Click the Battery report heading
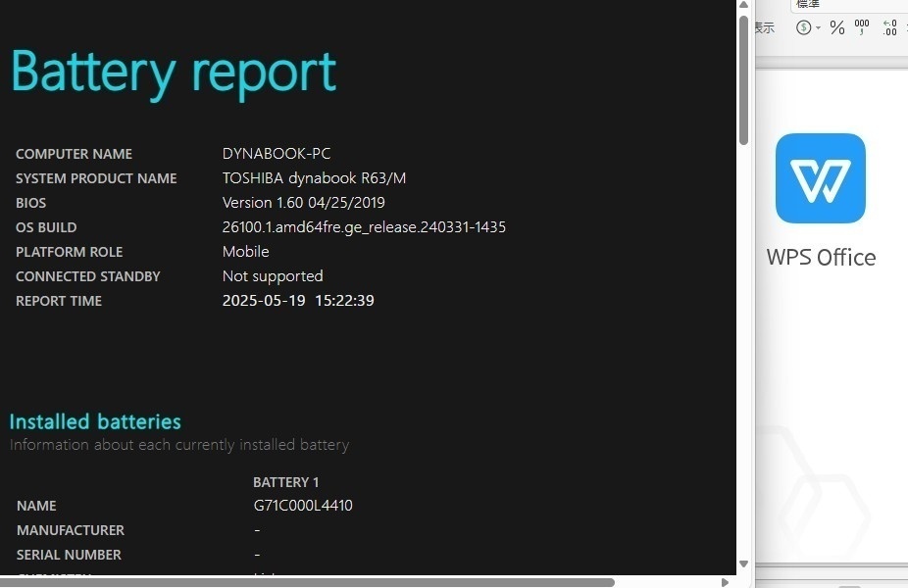 174,73
